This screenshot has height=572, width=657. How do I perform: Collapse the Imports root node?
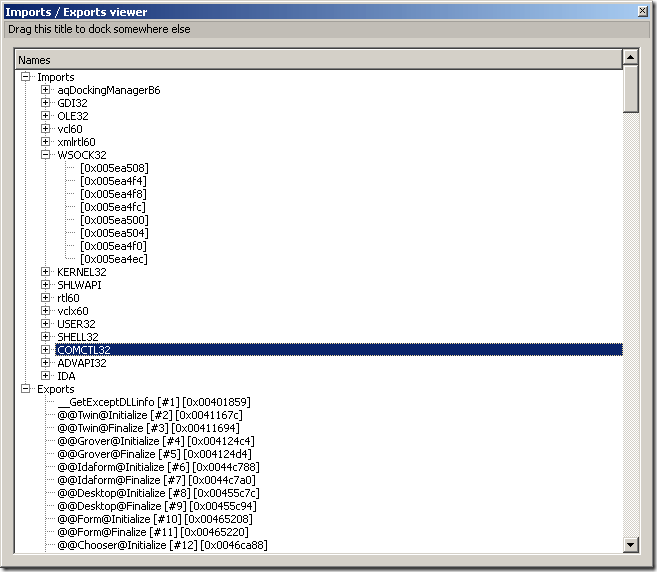pos(26,77)
